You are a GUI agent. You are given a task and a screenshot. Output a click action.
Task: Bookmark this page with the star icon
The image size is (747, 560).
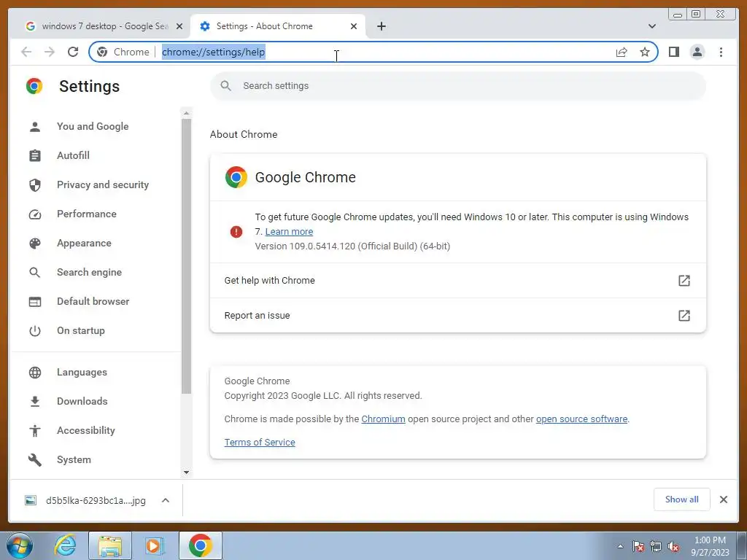pyautogui.click(x=645, y=52)
